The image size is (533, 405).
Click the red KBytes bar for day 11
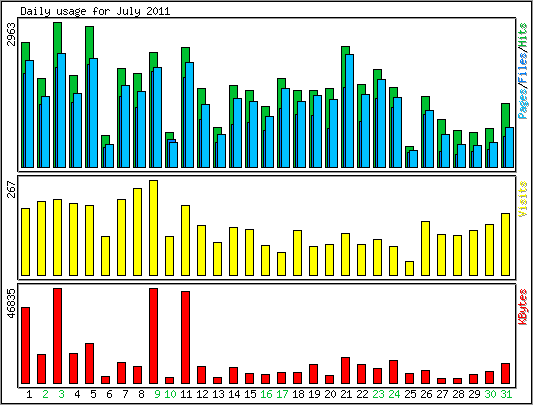tap(185, 337)
